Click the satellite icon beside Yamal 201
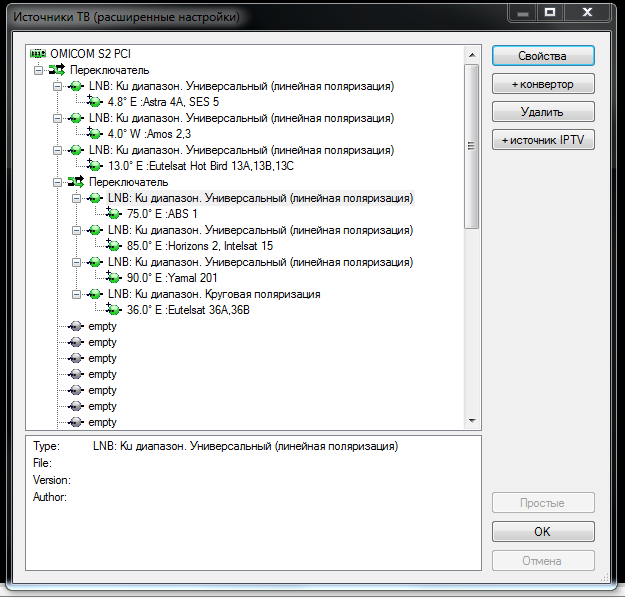 coord(114,278)
